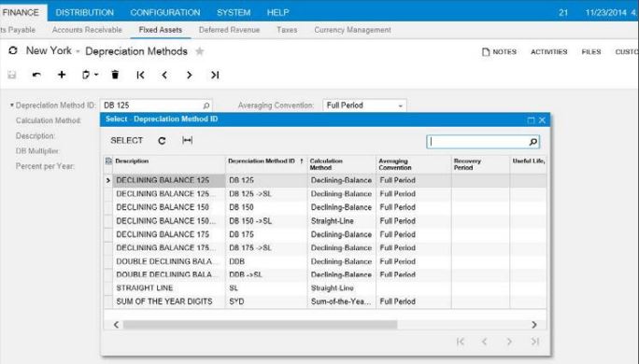Select the DECLINING BALANCE 125 row
The height and width of the screenshot is (364, 639).
pyautogui.click(x=325, y=180)
